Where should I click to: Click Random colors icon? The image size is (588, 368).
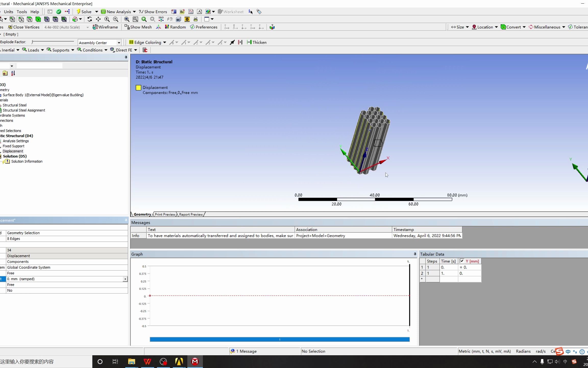[x=175, y=27]
